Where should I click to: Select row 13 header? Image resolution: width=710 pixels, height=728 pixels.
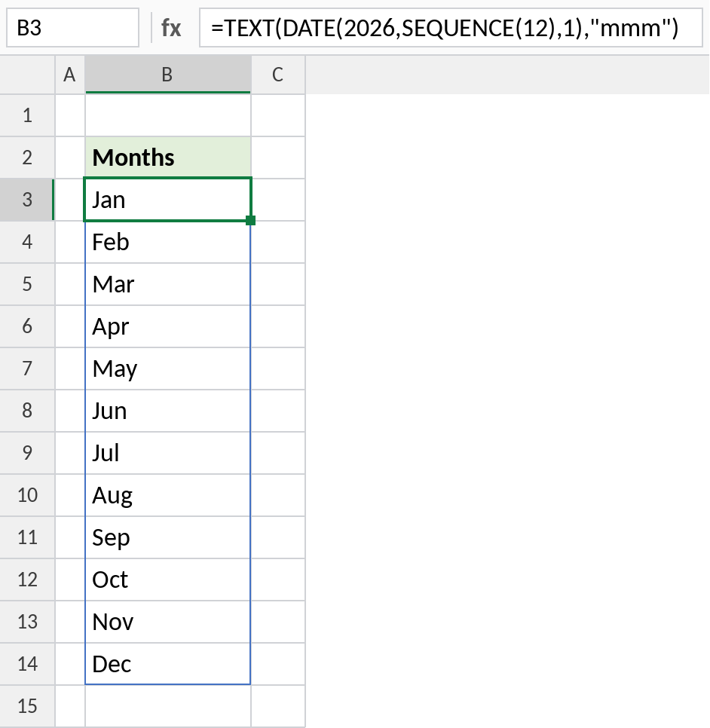pos(27,622)
